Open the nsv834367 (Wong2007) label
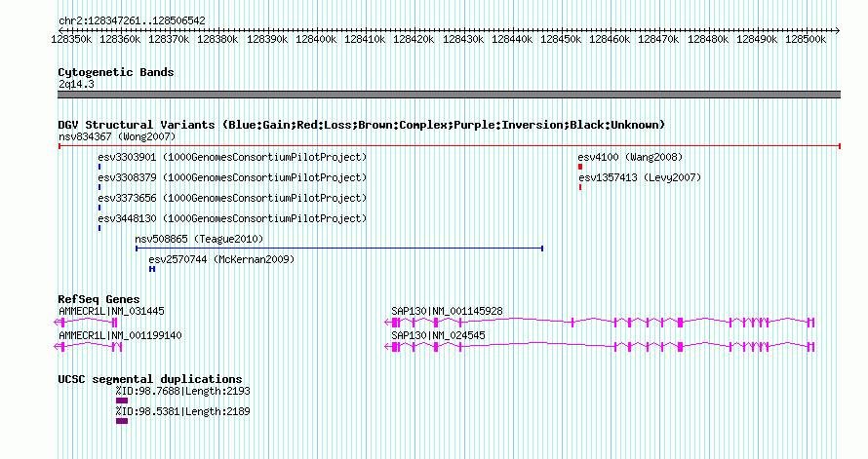Viewport: 868px width, 459px height. pyautogui.click(x=117, y=136)
